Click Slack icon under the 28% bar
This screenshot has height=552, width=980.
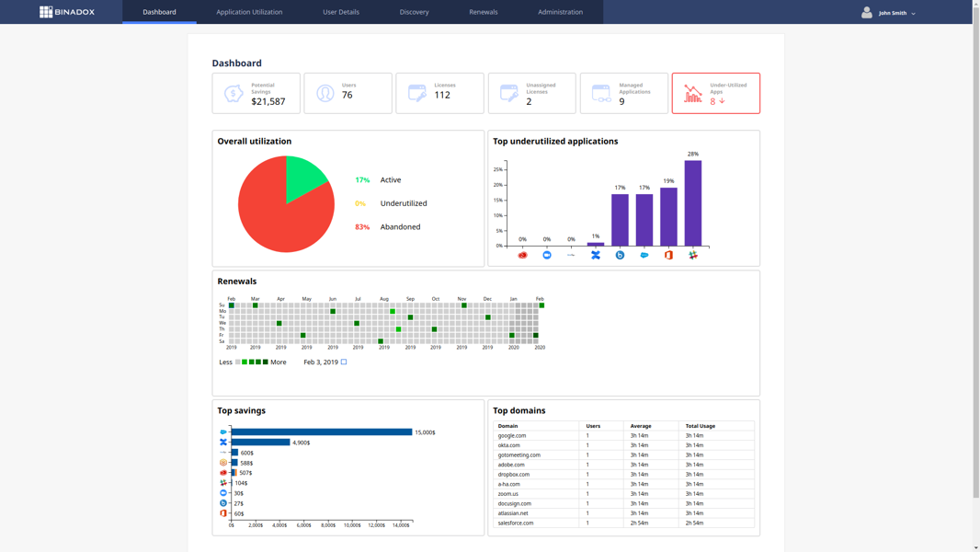coord(693,255)
